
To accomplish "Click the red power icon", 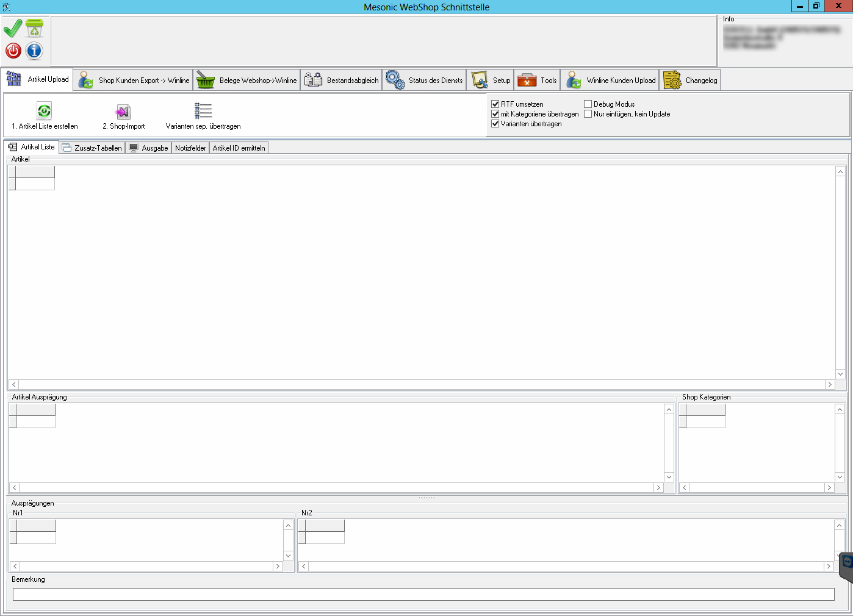I will [x=13, y=51].
